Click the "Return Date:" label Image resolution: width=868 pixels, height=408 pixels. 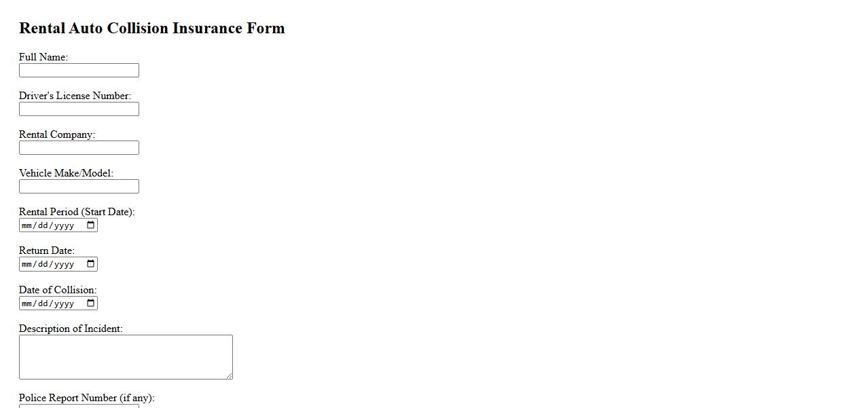(47, 251)
